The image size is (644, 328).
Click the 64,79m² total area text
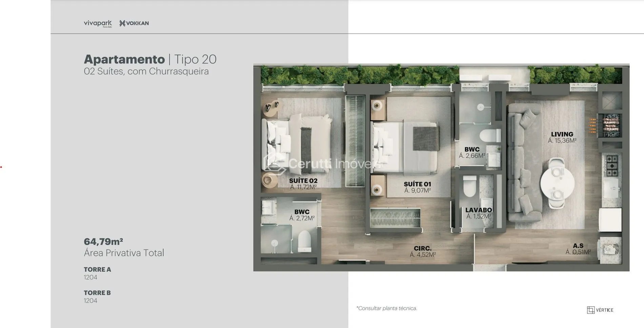[103, 242]
